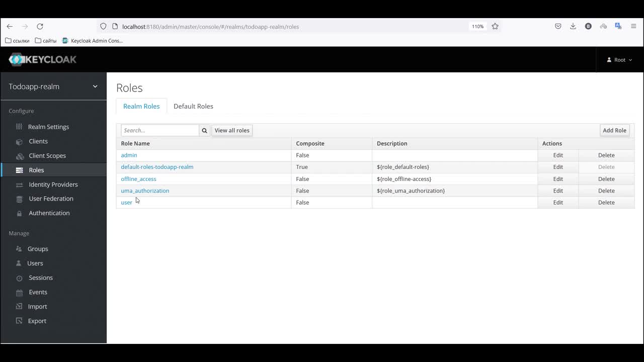Focus the roles Search field
The image size is (644, 362).
click(160, 130)
